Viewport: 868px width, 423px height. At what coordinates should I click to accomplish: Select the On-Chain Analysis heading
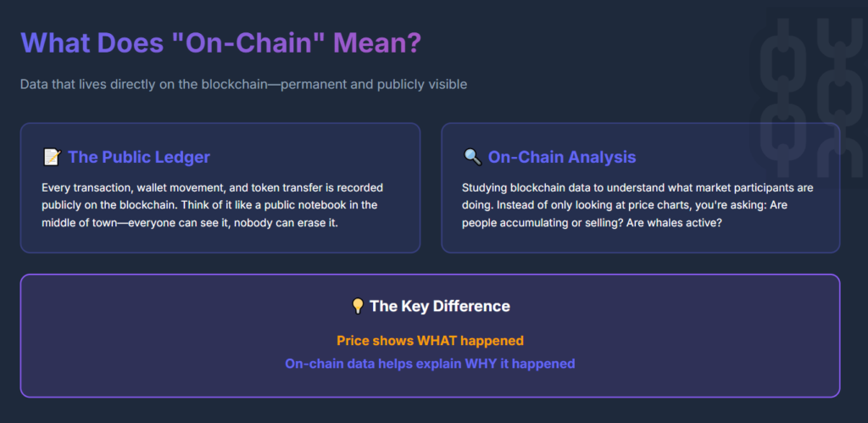562,157
